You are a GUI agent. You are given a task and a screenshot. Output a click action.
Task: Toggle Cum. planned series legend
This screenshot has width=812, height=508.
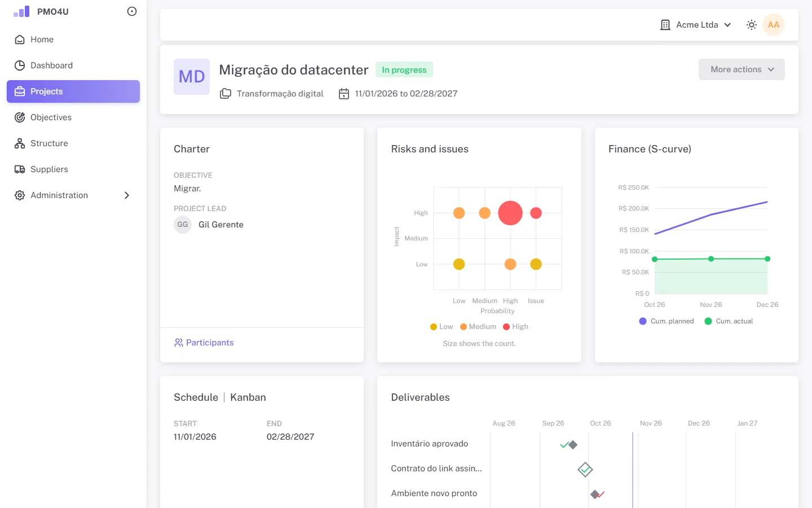point(667,321)
